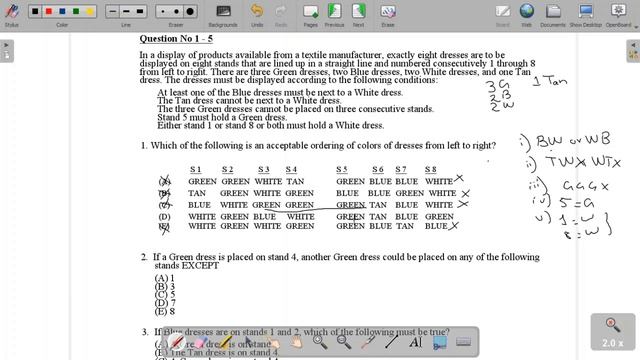The height and width of the screenshot is (360, 640).
Task: Click the 2.0x zoom magnifier indicator
Action: pos(613,332)
